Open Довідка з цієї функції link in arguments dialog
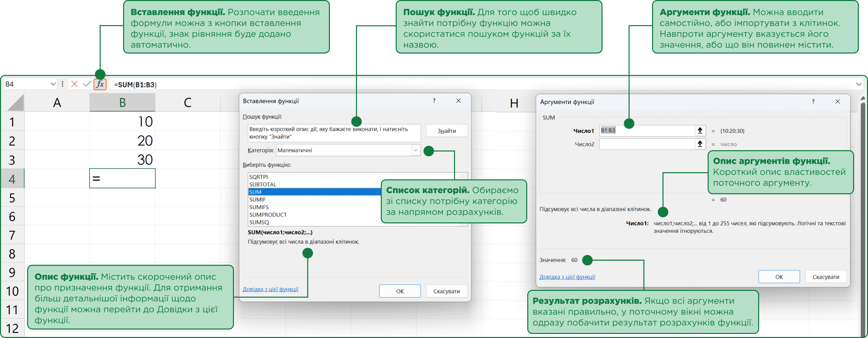868x338 pixels. (567, 277)
